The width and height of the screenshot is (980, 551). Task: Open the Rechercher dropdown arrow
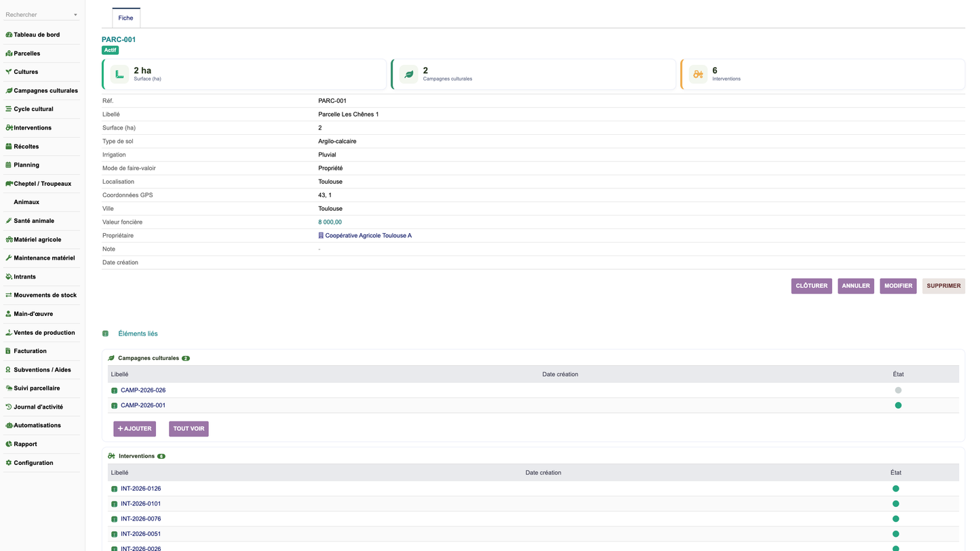[x=75, y=15]
